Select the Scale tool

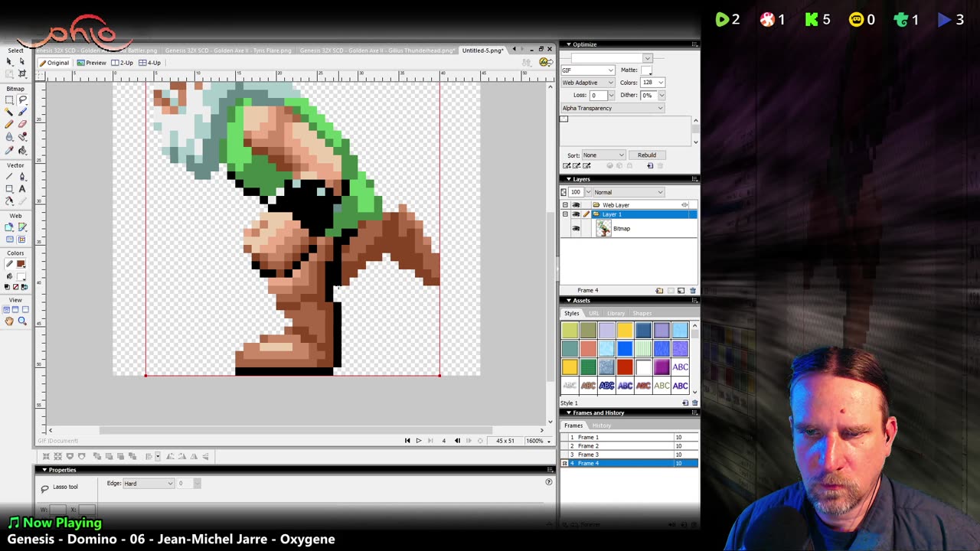(x=9, y=73)
